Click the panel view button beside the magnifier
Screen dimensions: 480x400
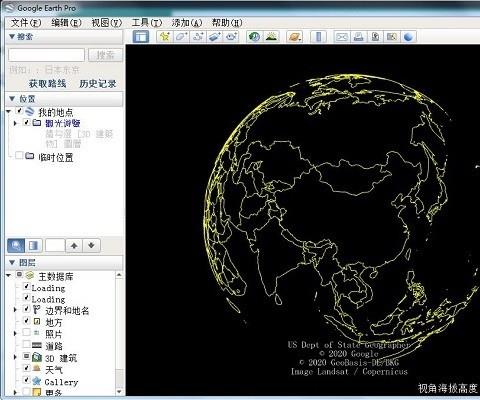click(x=33, y=246)
